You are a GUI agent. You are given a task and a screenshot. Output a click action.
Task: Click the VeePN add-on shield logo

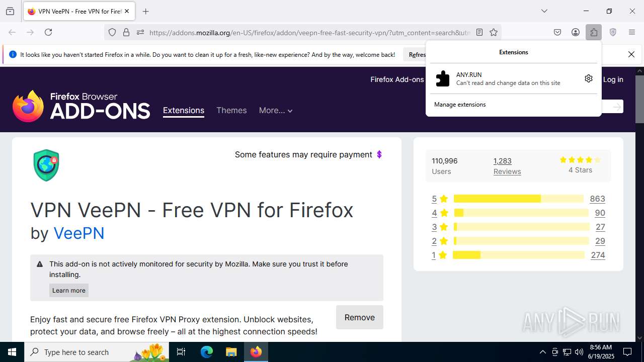coord(46,165)
